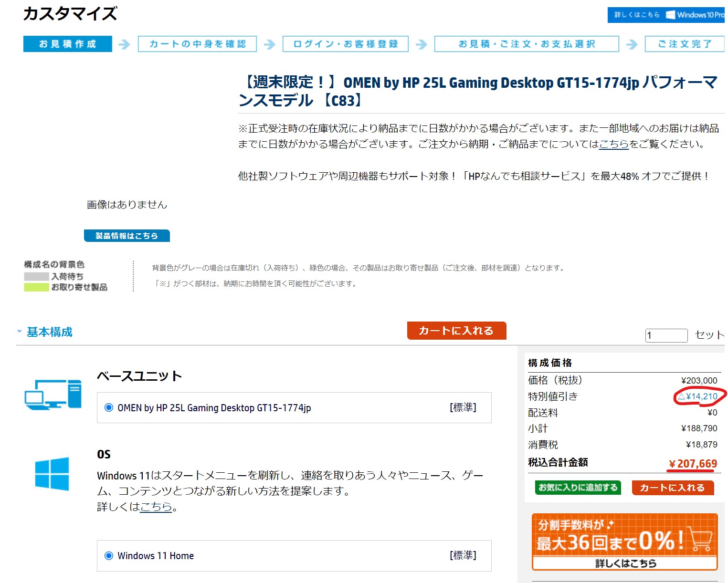The image size is (728, 583).
Task: Click the ベースユニット section label
Action: click(x=139, y=376)
